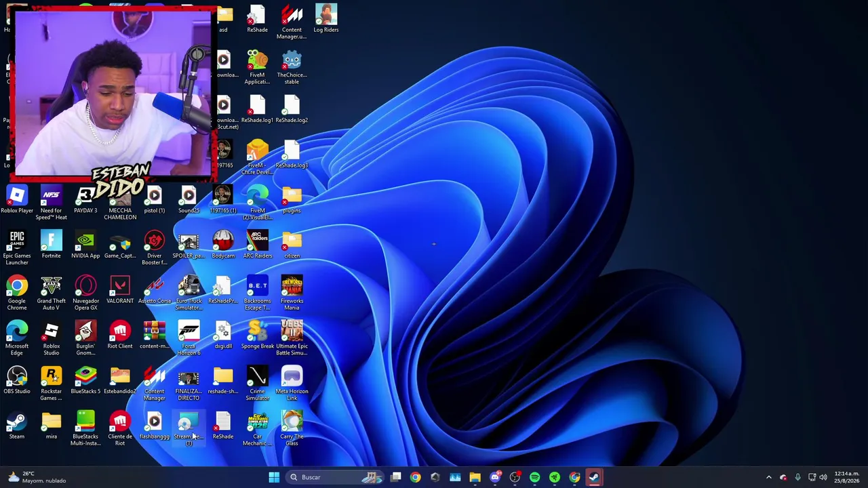Viewport: 868px width, 488px height.
Task: Select the pistol (1) media file
Action: [155, 201]
